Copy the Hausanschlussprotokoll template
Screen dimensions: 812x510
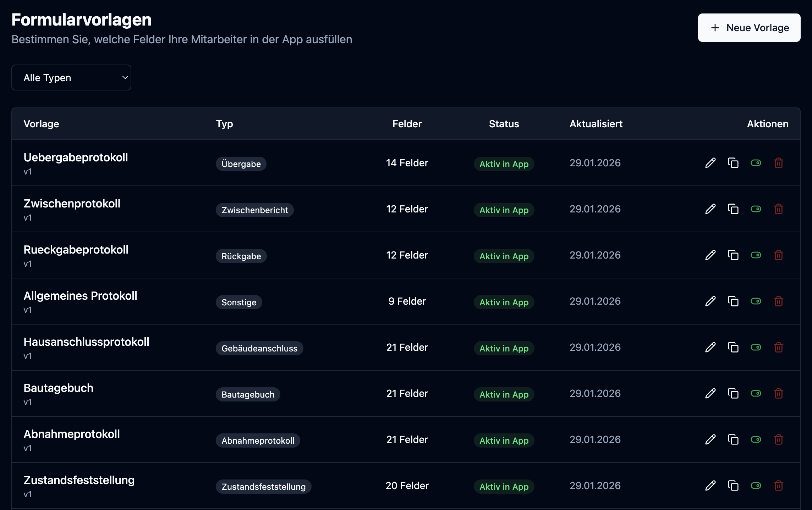tap(733, 347)
